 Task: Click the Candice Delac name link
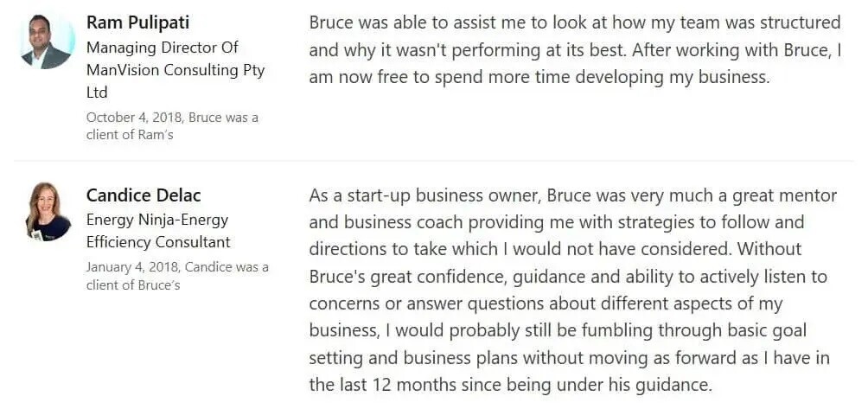[144, 195]
